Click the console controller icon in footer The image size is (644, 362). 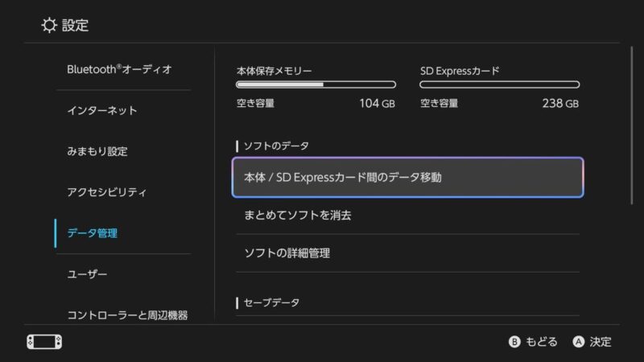coord(44,342)
